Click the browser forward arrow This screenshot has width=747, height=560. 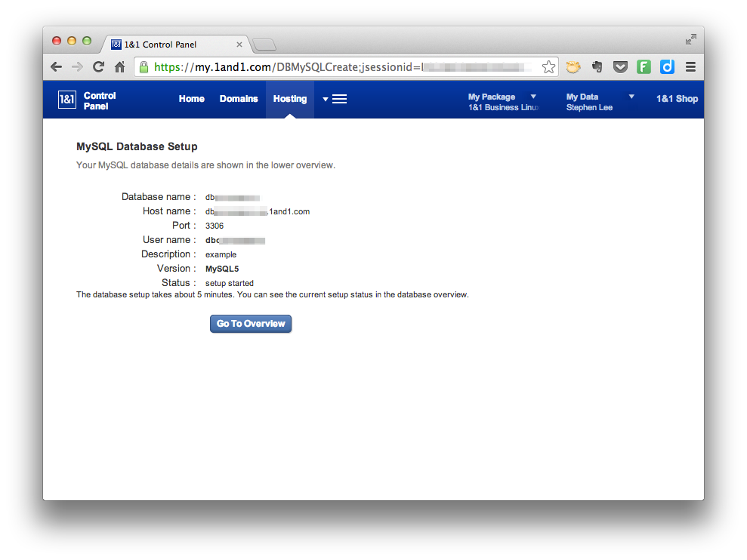pyautogui.click(x=77, y=67)
